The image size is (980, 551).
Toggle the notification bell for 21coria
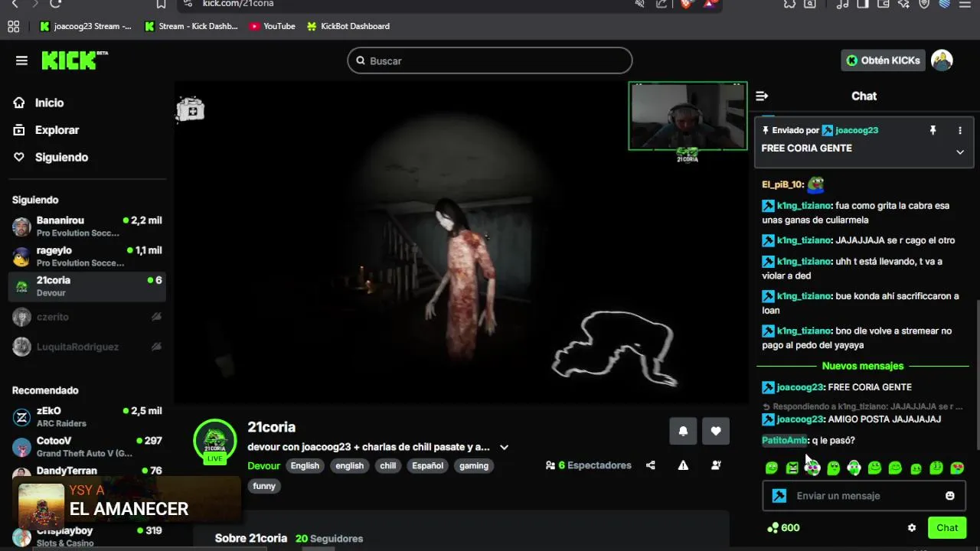tap(683, 431)
